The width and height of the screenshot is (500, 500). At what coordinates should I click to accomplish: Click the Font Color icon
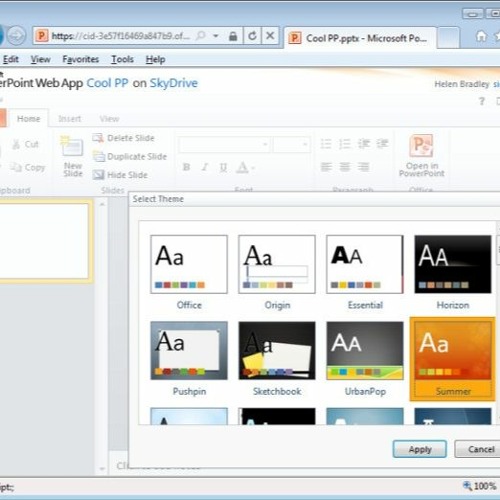(x=242, y=167)
